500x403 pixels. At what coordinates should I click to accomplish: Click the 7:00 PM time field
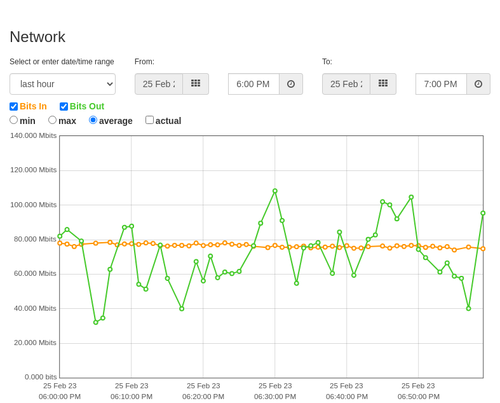point(441,84)
